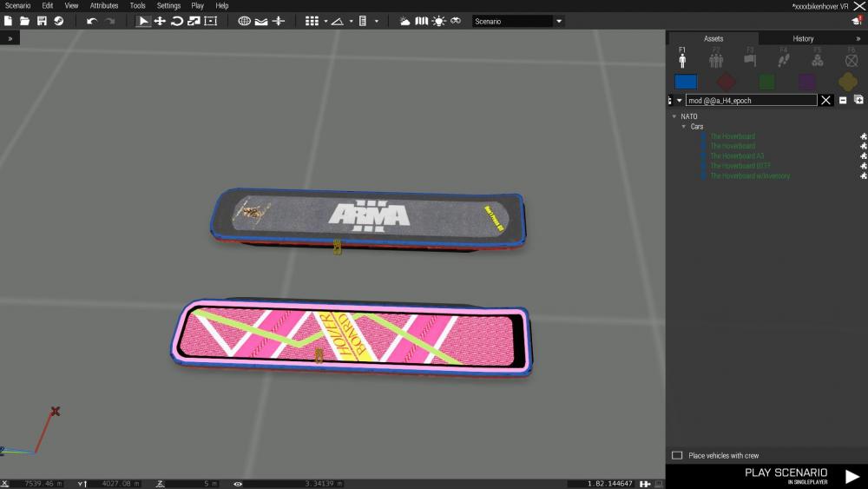
Task: Select the Rotate widget tool
Action: [x=176, y=21]
